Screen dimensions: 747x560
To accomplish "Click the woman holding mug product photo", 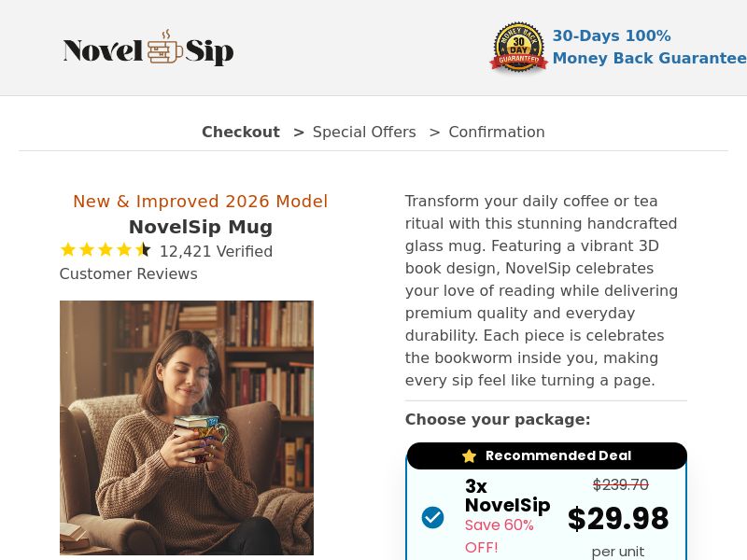I will (186, 427).
